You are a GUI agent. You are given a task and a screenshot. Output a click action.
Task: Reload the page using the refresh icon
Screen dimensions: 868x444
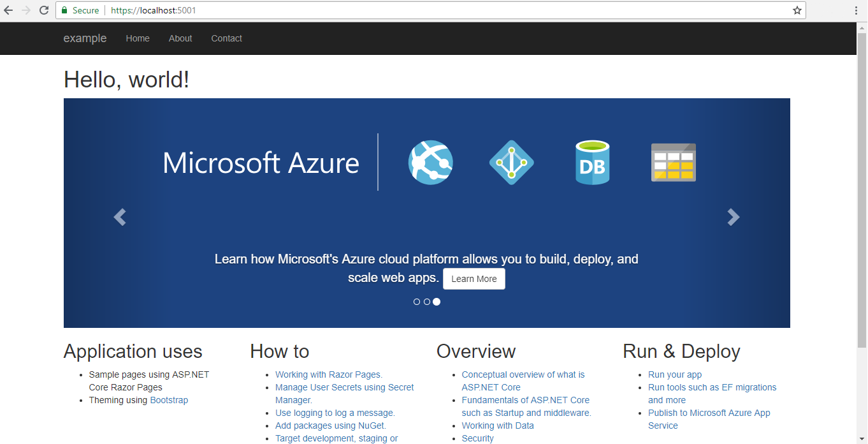tap(43, 10)
